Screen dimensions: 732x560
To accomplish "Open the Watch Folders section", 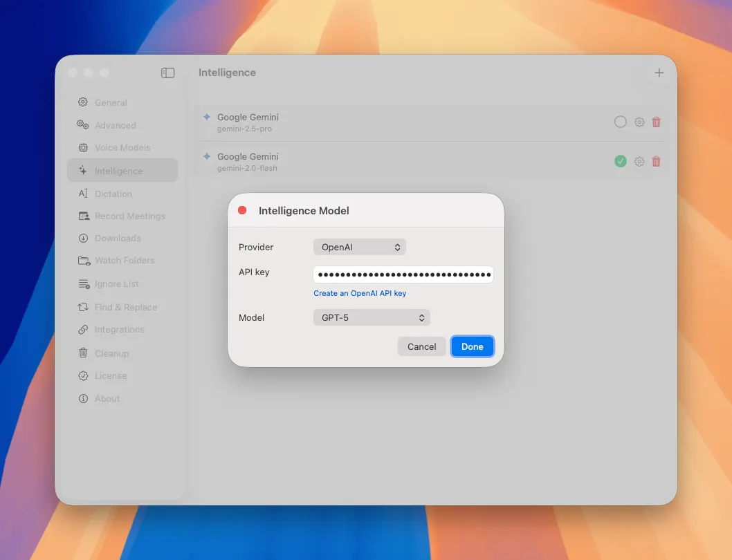I will coord(122,261).
